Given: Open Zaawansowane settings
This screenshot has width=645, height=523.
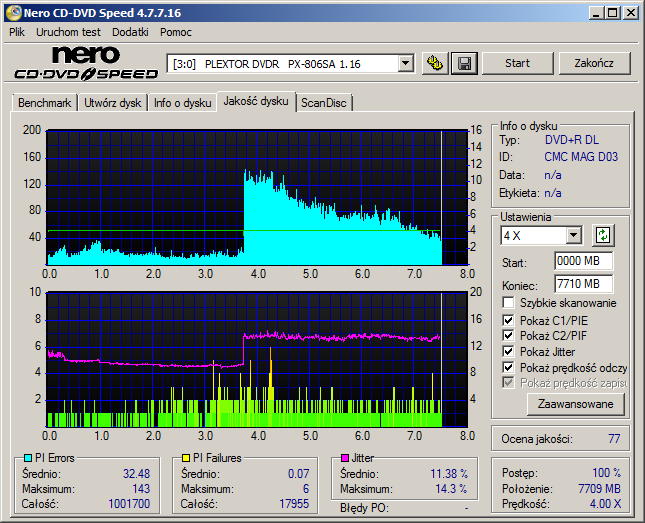Looking at the screenshot, I should (575, 404).
